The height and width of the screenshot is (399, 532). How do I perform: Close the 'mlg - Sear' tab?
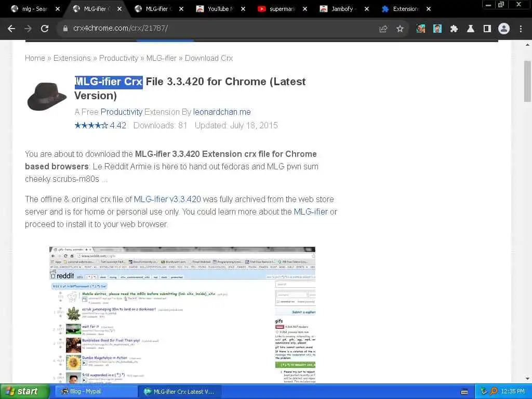(x=58, y=9)
